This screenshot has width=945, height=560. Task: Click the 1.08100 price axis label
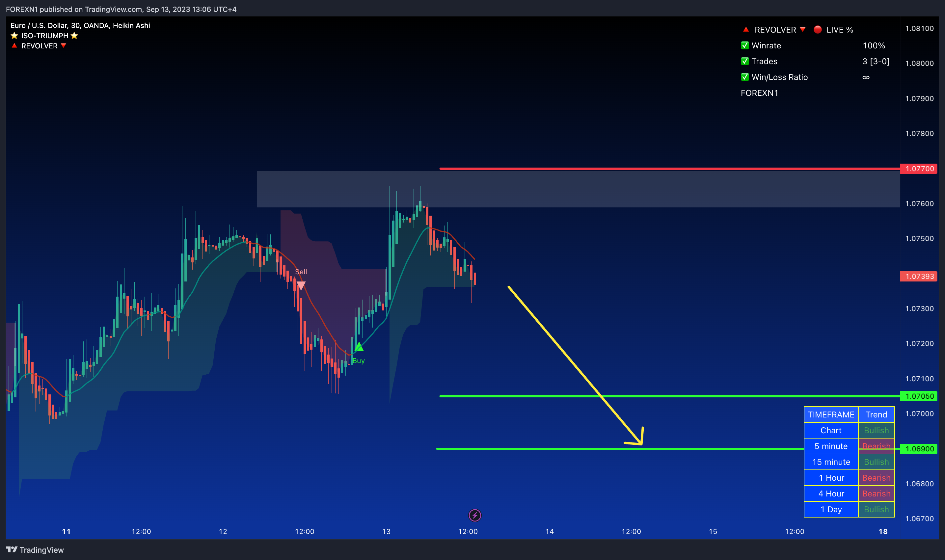pos(919,28)
